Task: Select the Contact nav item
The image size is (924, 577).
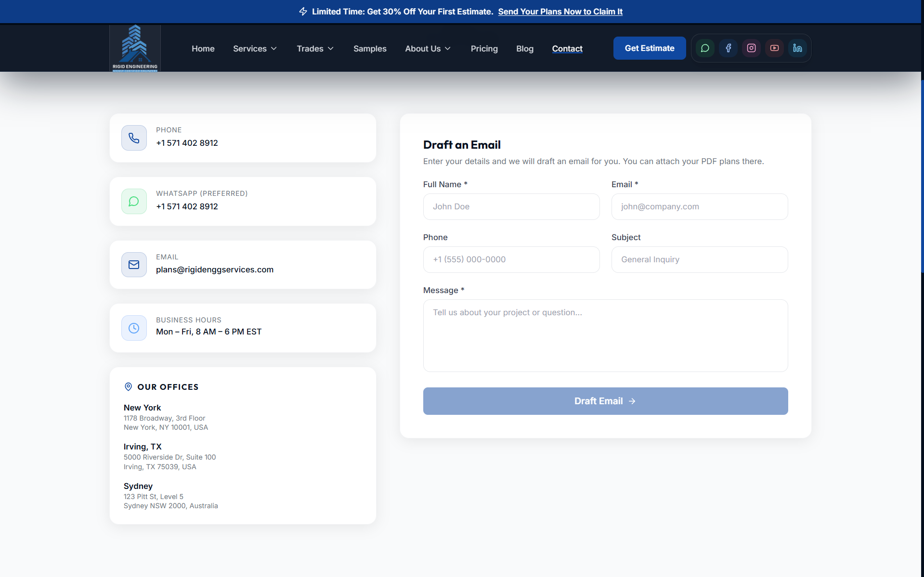Action: click(x=567, y=49)
